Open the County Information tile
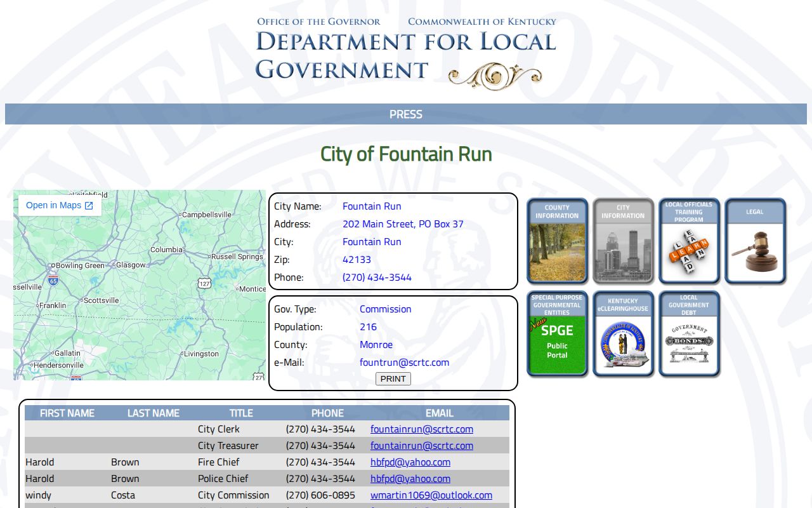 [x=557, y=241]
